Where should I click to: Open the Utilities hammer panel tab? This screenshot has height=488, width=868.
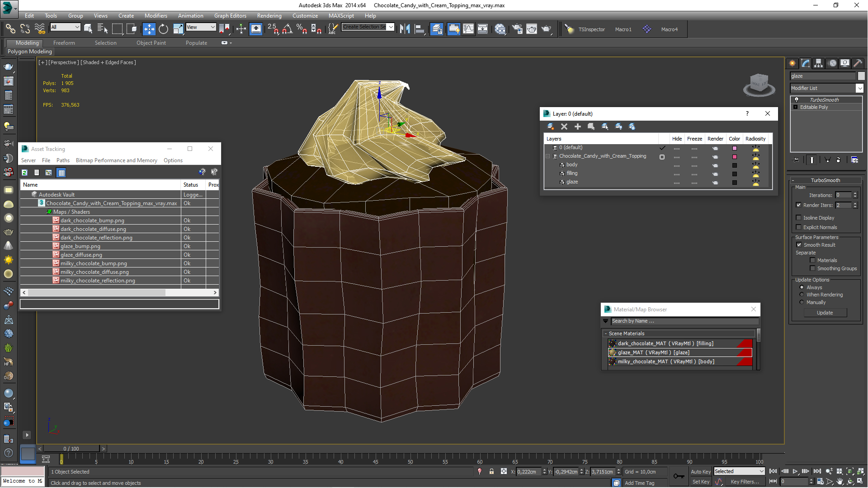coord(858,63)
